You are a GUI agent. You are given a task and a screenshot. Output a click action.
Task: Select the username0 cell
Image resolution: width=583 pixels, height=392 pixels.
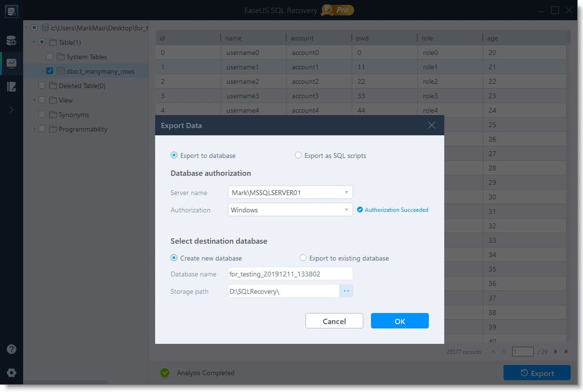pos(253,52)
